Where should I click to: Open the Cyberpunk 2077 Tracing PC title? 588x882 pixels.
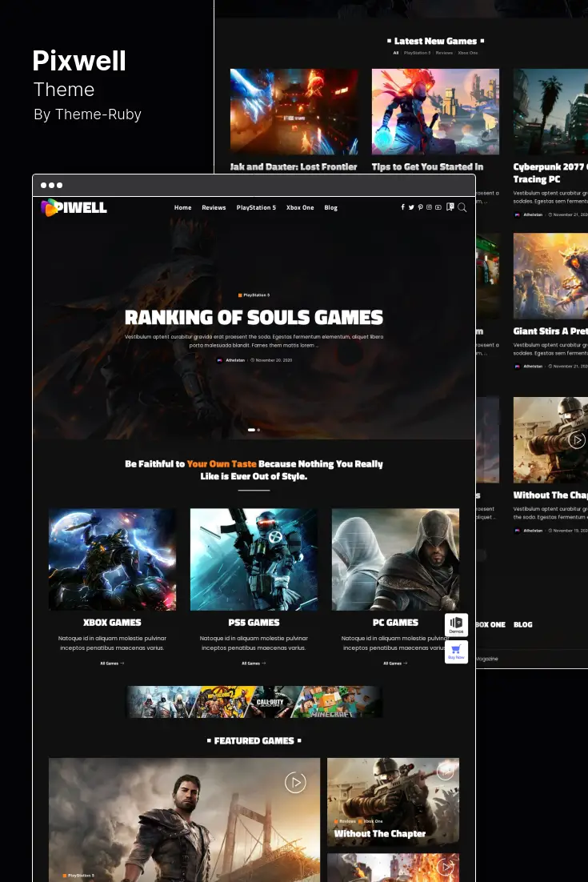click(550, 173)
